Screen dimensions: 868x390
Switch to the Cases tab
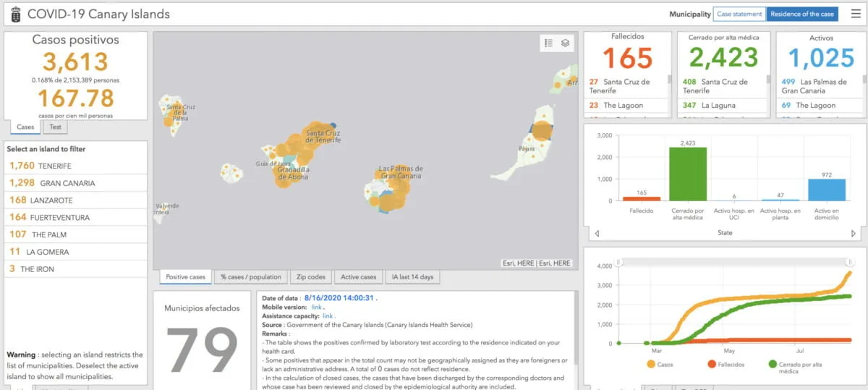coord(25,127)
